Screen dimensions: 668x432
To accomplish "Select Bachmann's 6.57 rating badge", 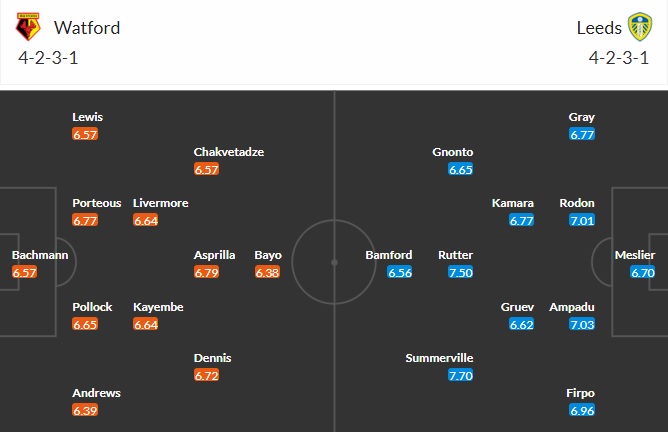I will coord(24,272).
